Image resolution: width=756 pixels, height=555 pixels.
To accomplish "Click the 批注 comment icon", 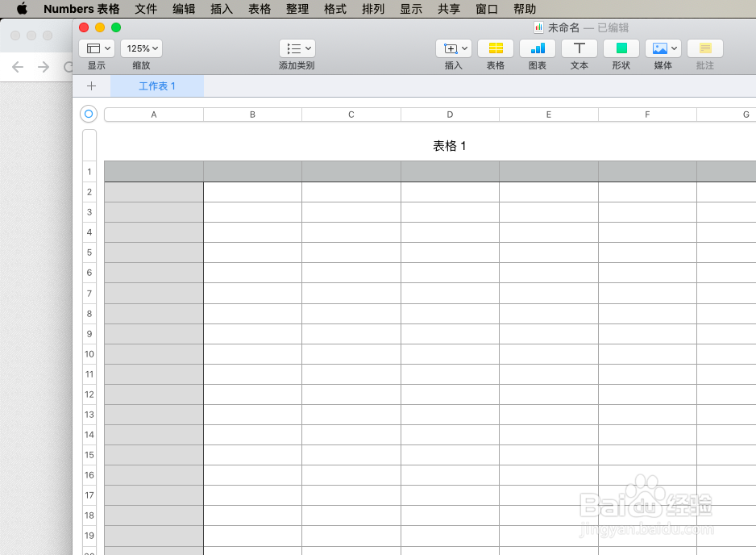I will (x=705, y=48).
